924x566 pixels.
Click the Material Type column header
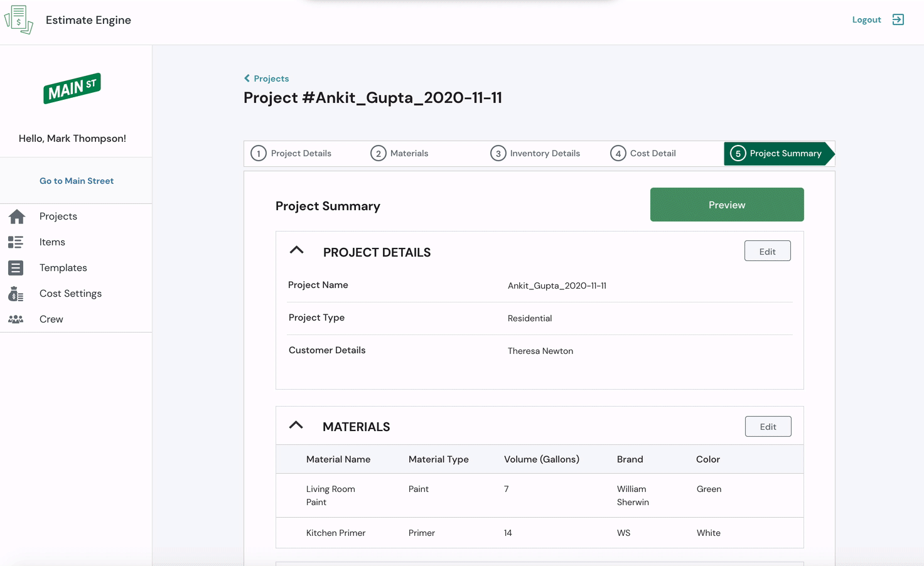tap(439, 459)
